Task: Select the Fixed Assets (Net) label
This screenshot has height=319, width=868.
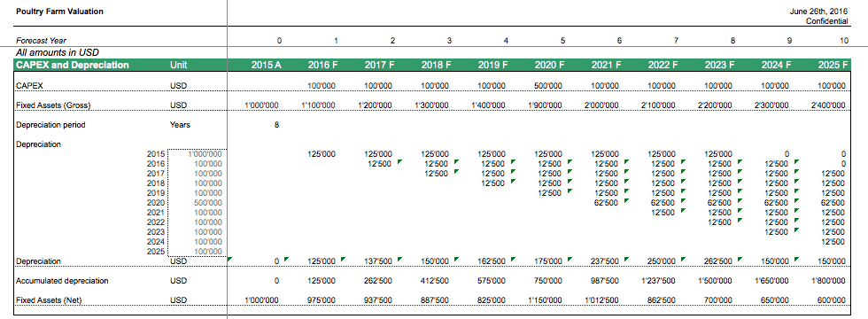Action: [49, 300]
